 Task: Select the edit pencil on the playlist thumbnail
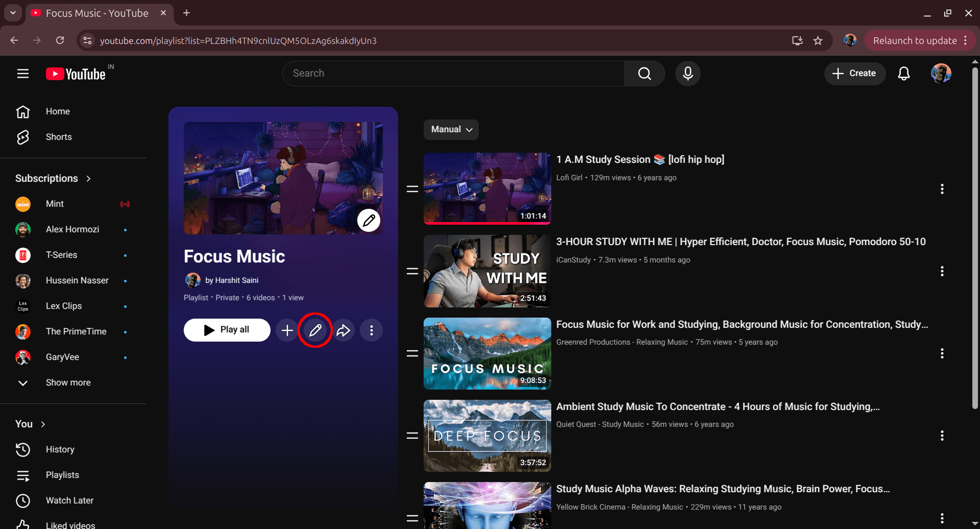pyautogui.click(x=369, y=220)
